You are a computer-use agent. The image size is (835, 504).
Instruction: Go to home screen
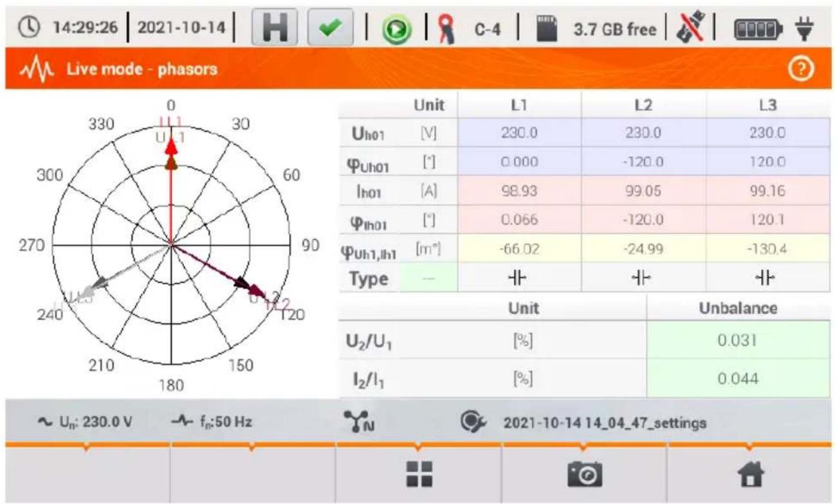tap(749, 475)
